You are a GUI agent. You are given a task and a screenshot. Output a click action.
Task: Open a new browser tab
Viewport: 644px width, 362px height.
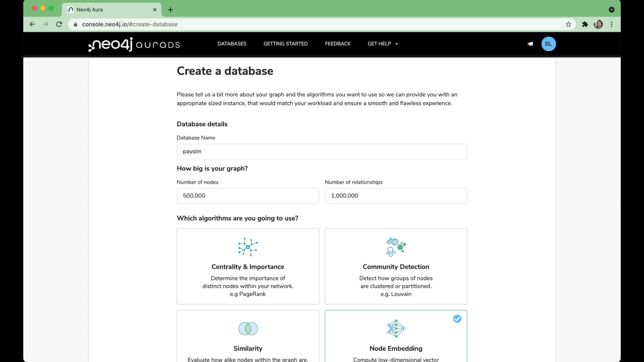tap(170, 10)
